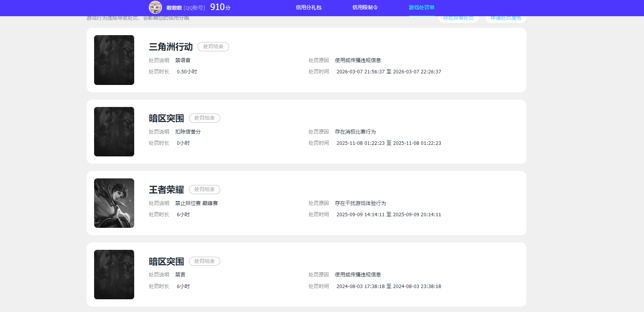Select the 游戏处罚单 tab
The image size is (644, 312).
(421, 7)
